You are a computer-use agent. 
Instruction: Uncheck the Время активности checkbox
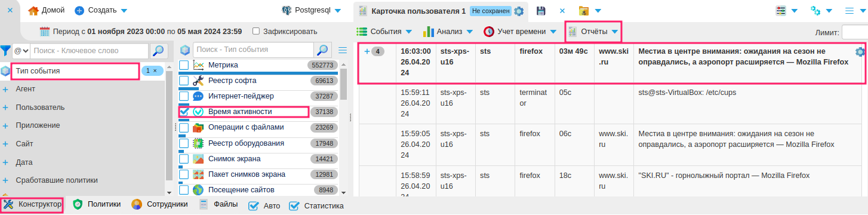(184, 112)
